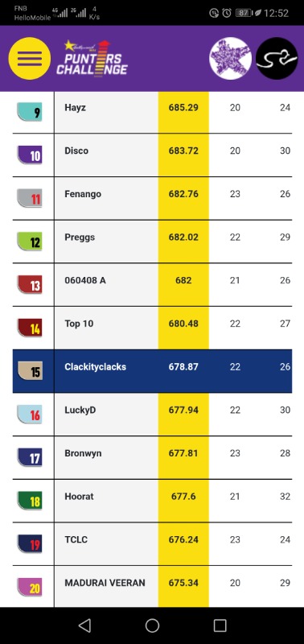Tap rank 18 green saddlecloth badge
The image size is (304, 644).
(x=30, y=501)
